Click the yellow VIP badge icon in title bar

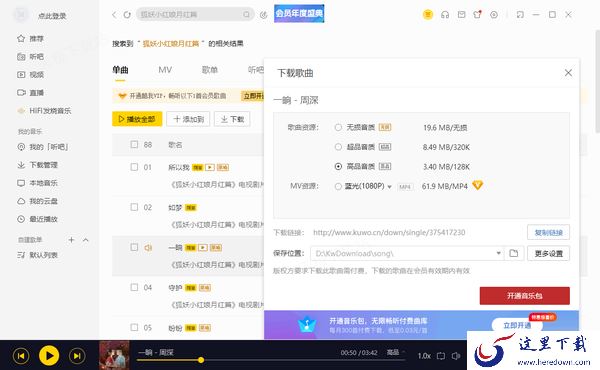click(428, 15)
